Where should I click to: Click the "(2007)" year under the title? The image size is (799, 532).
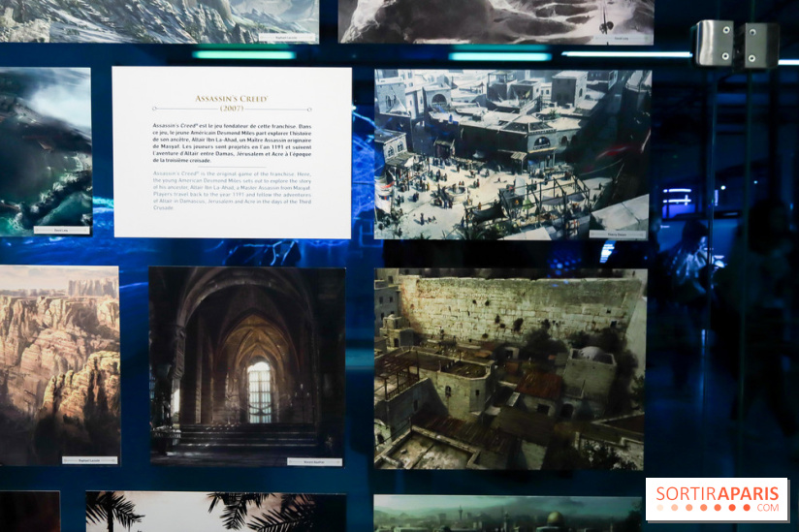point(232,109)
